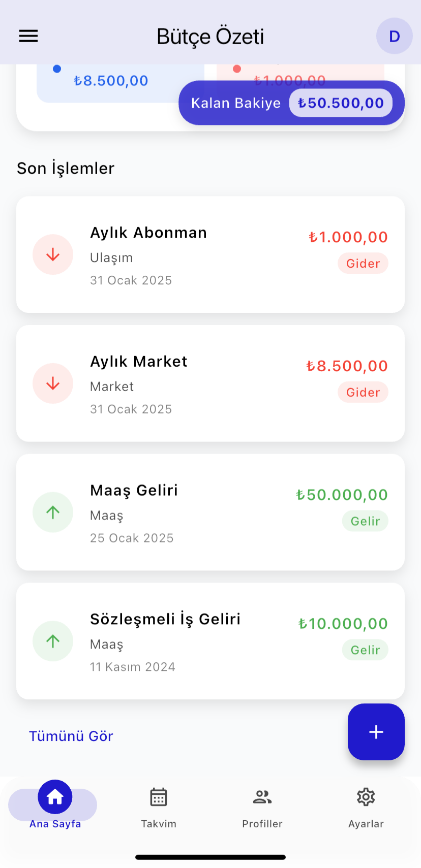421x868 pixels.
Task: Open the Aylık Abonman transaction title
Action: coord(148,233)
